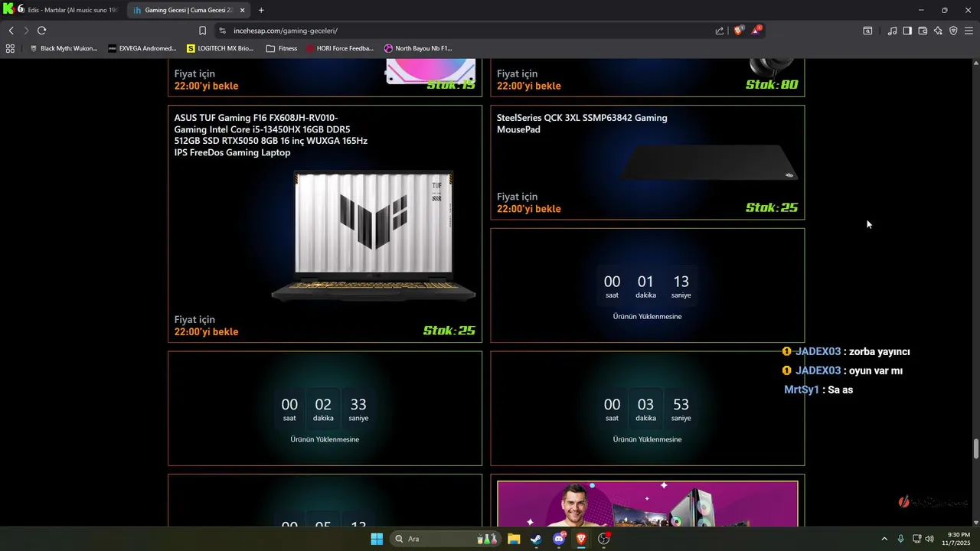Show hidden tray icons chevron
980x551 pixels.
click(x=884, y=539)
